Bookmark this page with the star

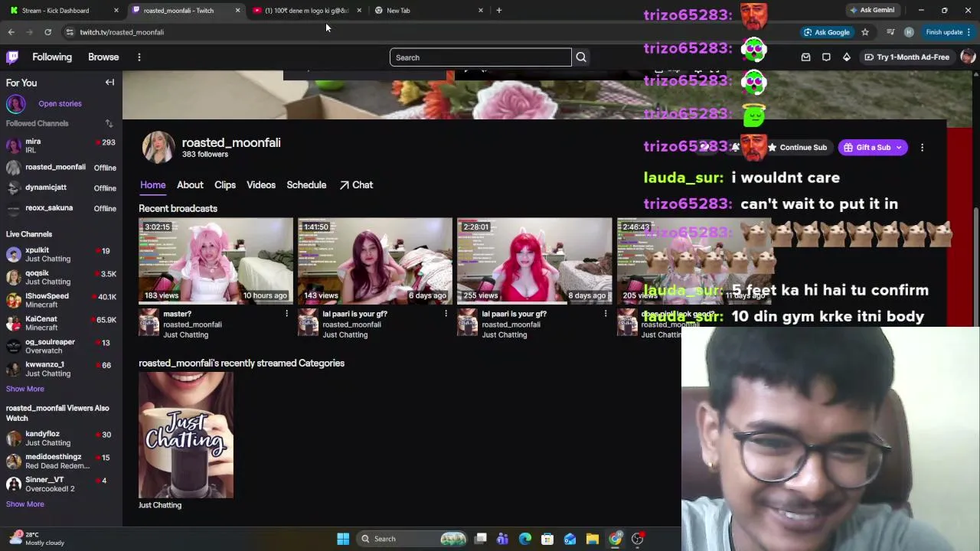pos(865,32)
